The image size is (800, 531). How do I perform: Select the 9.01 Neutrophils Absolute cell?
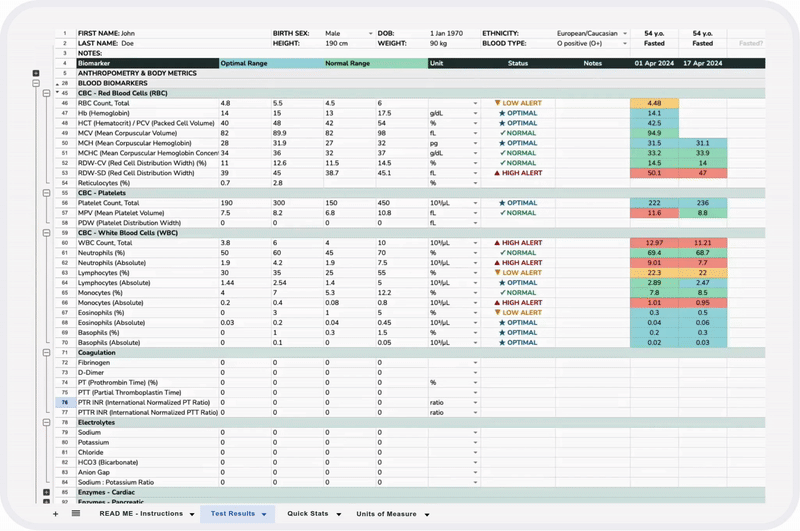(x=654, y=263)
